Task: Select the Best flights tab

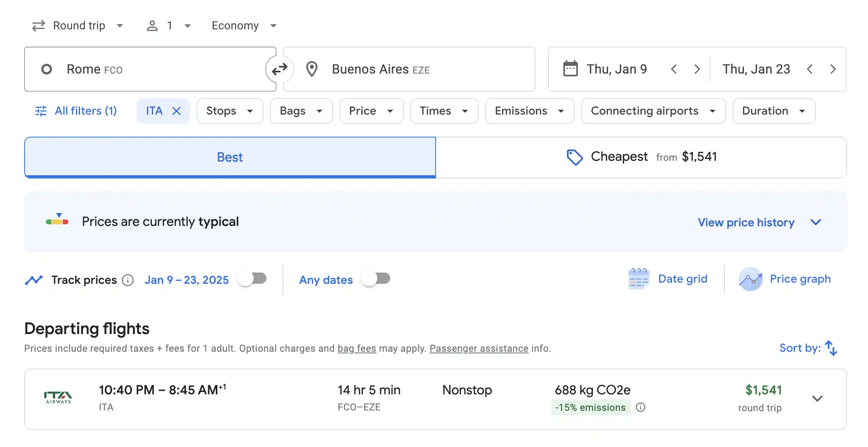Action: coord(230,157)
